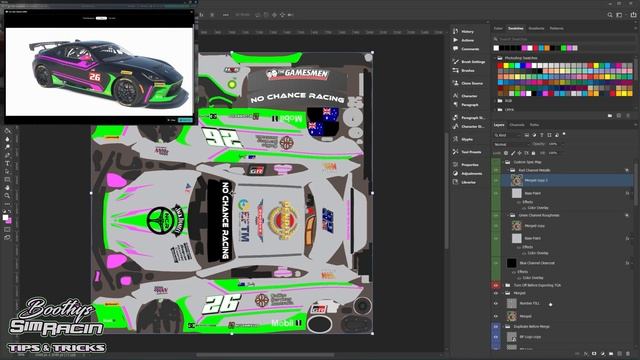Image resolution: width=640 pixels, height=360 pixels.
Task: Switch to the Channels tab
Action: (517, 125)
